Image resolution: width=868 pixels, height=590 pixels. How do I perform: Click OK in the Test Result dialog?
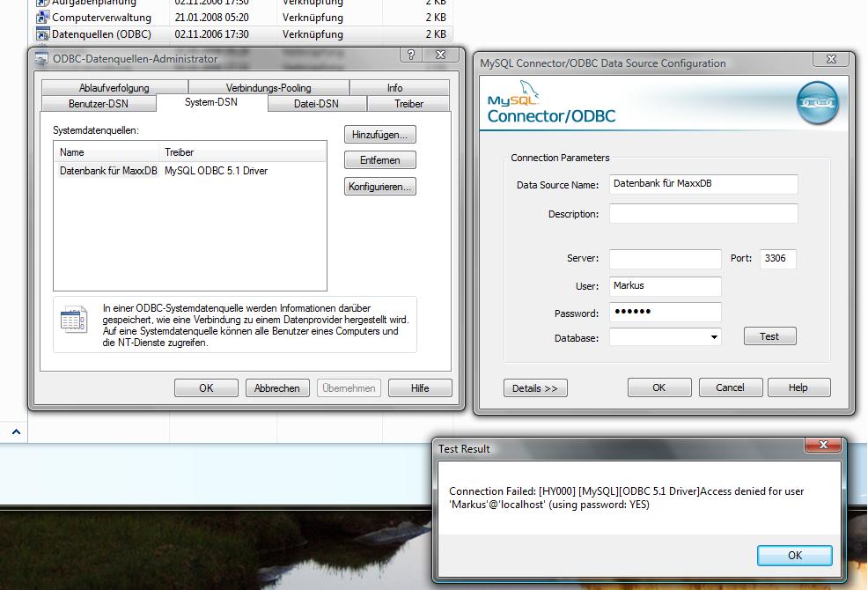tap(794, 555)
